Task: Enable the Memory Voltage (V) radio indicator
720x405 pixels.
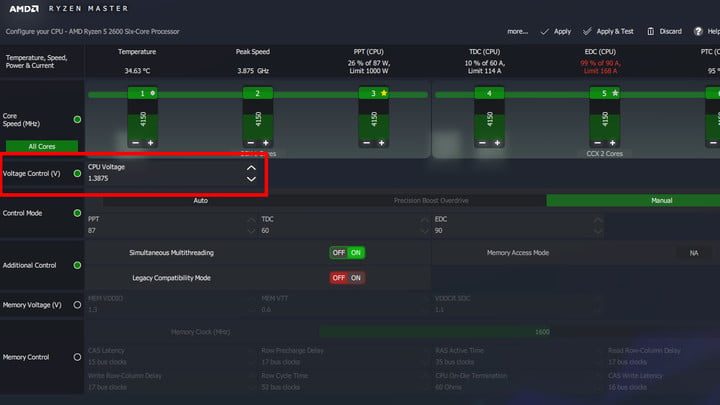Action: click(x=77, y=305)
